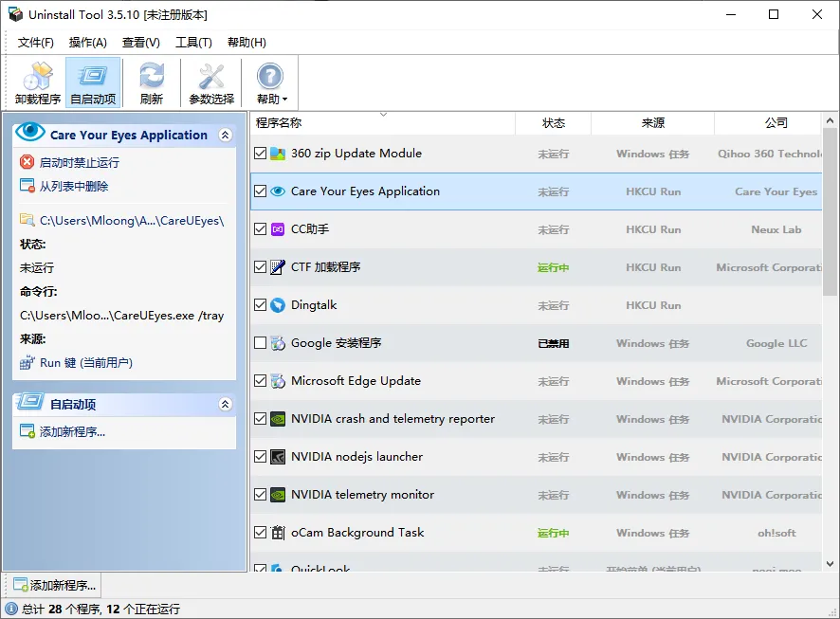This screenshot has width=840, height=619.
Task: Open the 文件(F) menu
Action: coord(36,43)
